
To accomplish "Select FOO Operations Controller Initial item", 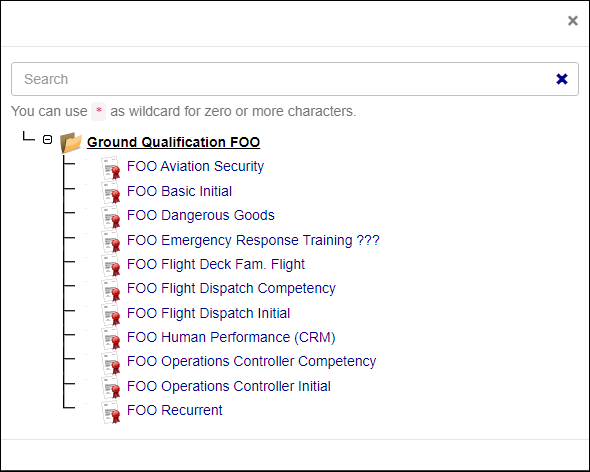I will click(x=229, y=386).
